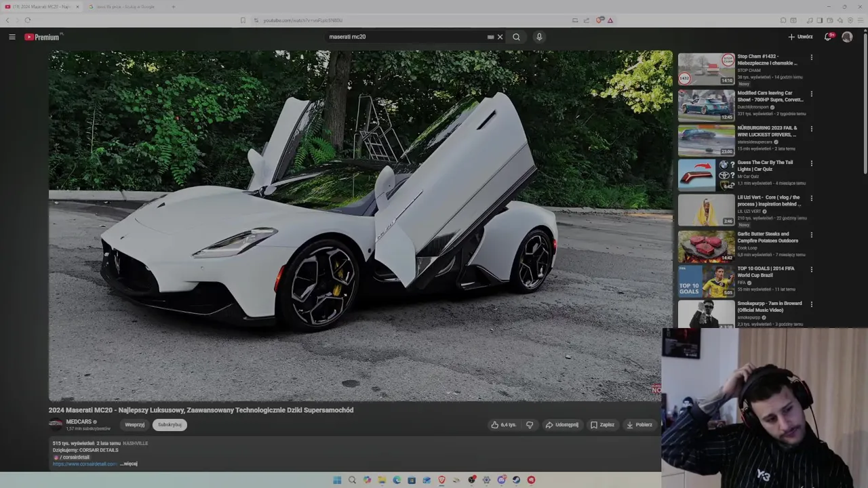
Task: Open the MEDCARS channel avatar
Action: pyautogui.click(x=56, y=425)
